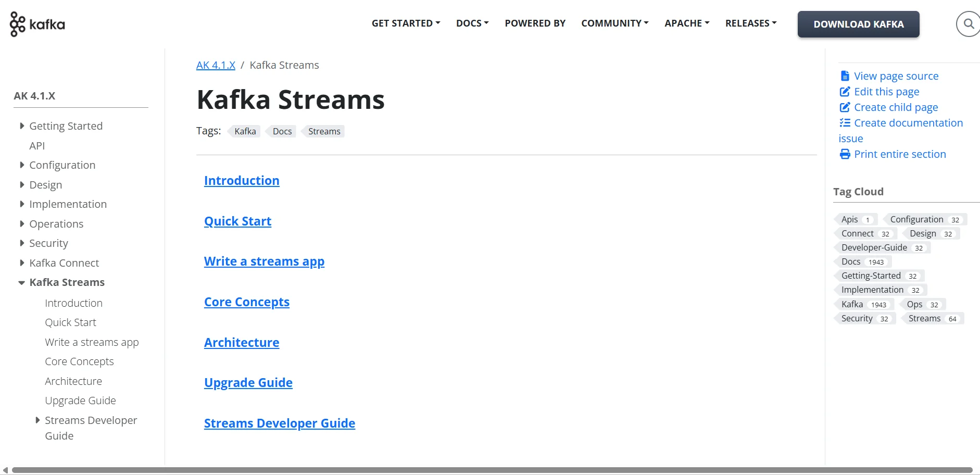
Task: Open the Quick Start link in main content
Action: coord(237,221)
